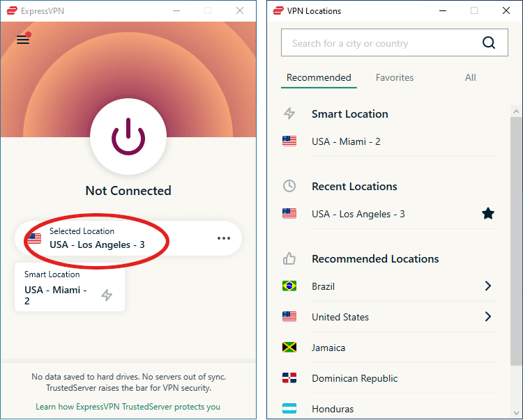Screen dimensions: 523x420
Task: Select USA - Los Angeles - 3 under Recent Locations
Action: coord(389,214)
